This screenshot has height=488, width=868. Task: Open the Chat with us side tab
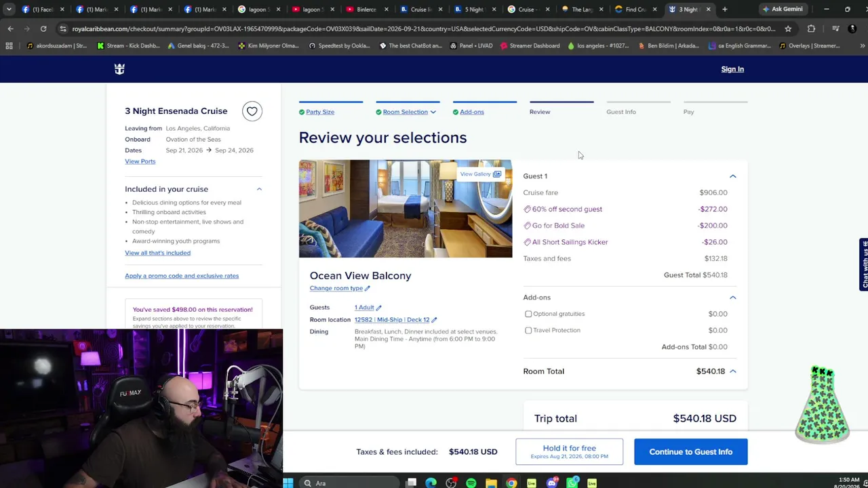pos(864,264)
